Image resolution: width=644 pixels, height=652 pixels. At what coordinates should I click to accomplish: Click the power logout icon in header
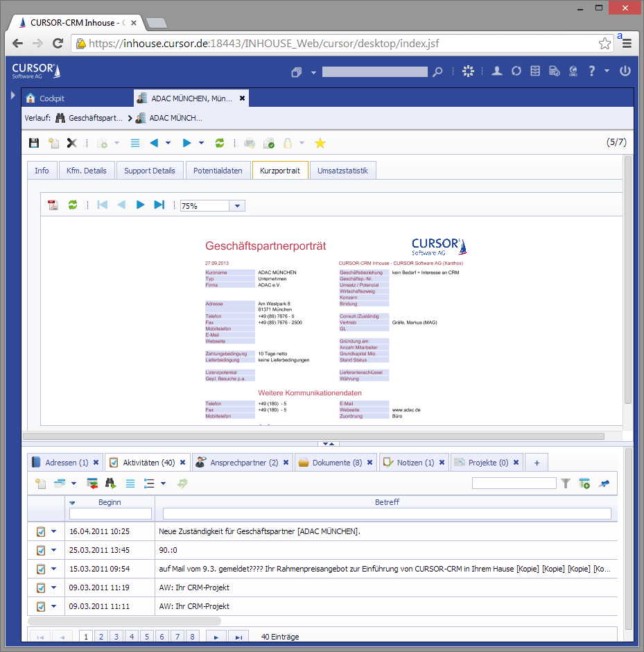pos(625,71)
